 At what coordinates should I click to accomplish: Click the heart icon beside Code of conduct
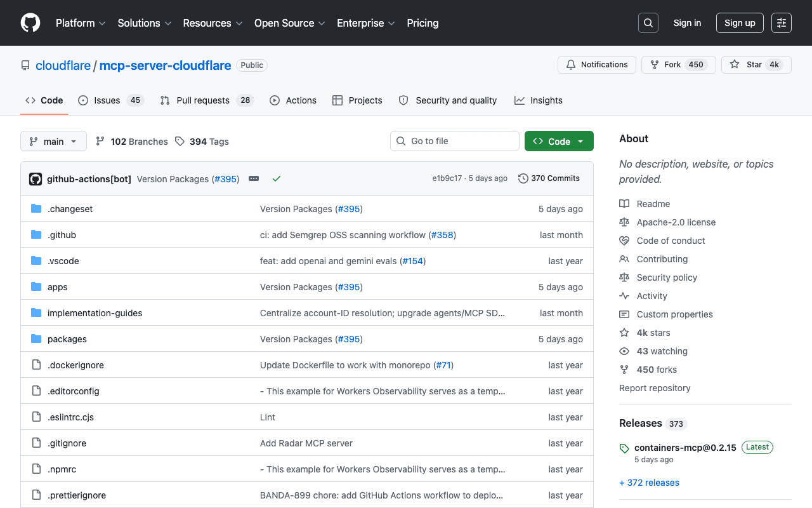point(624,241)
